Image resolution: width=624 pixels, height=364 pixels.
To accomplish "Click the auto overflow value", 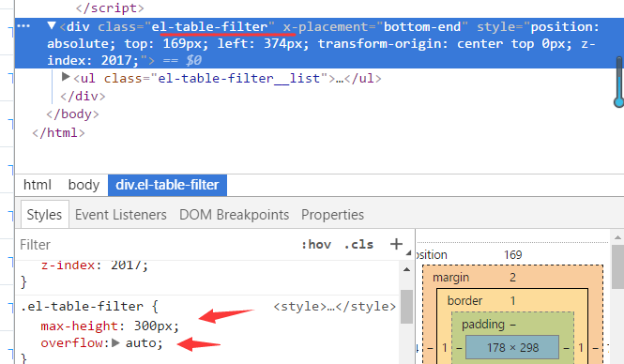I will [141, 343].
